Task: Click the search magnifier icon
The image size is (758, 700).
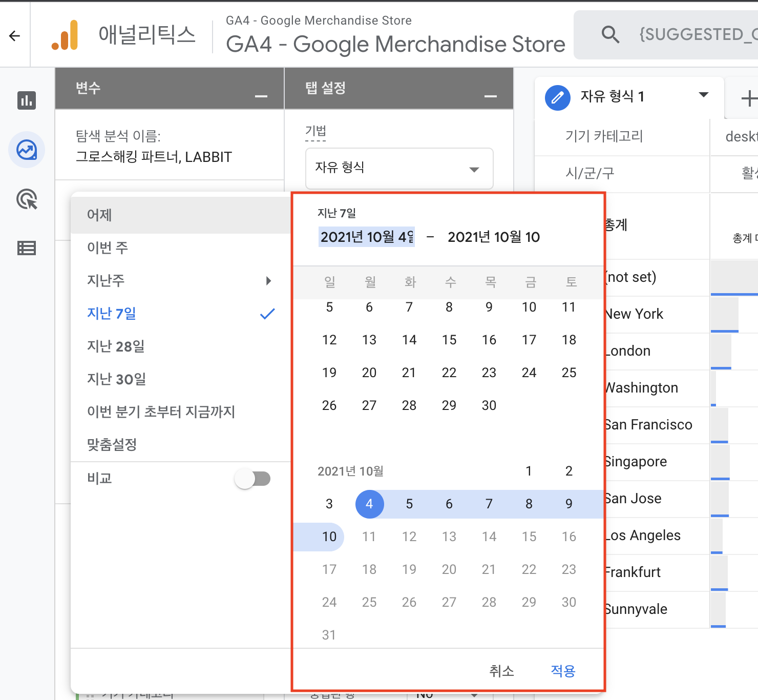Action: click(610, 35)
